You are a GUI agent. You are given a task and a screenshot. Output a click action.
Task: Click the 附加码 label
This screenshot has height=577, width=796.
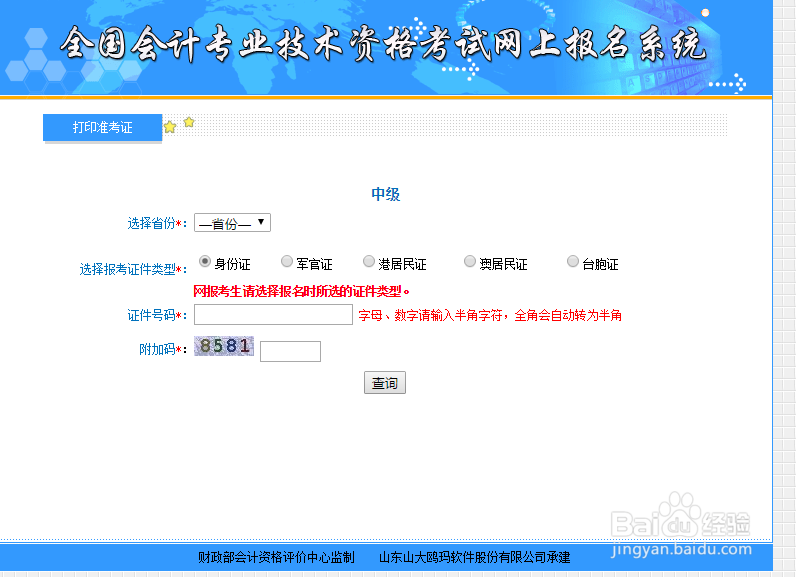tap(163, 349)
